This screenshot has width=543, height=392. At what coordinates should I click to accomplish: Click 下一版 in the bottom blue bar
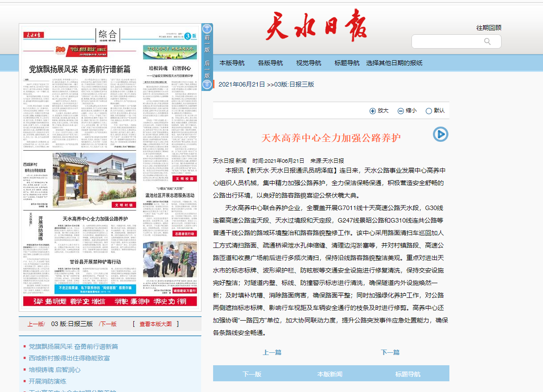pos(252,374)
